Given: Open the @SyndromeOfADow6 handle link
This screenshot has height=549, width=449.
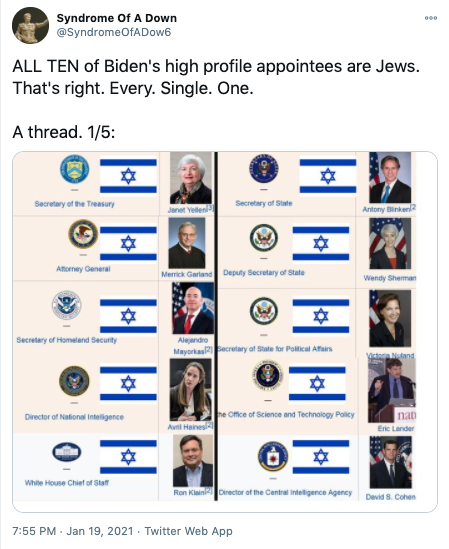Looking at the screenshot, I should click(x=114, y=32).
